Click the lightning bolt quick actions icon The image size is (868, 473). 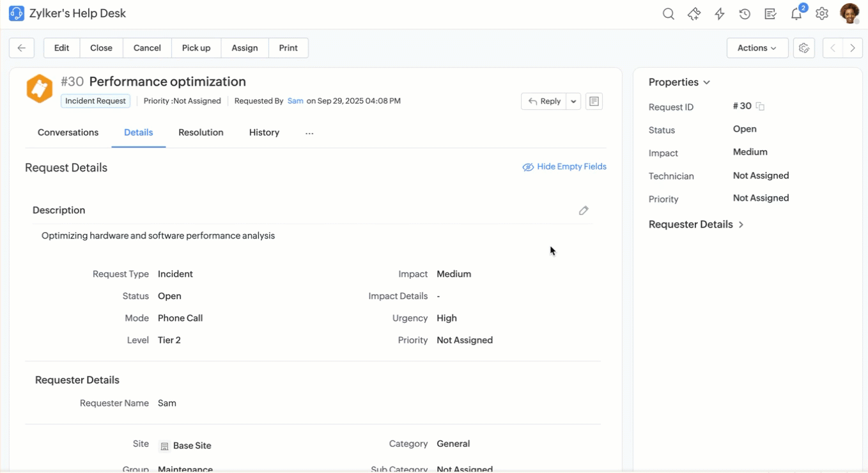point(720,14)
